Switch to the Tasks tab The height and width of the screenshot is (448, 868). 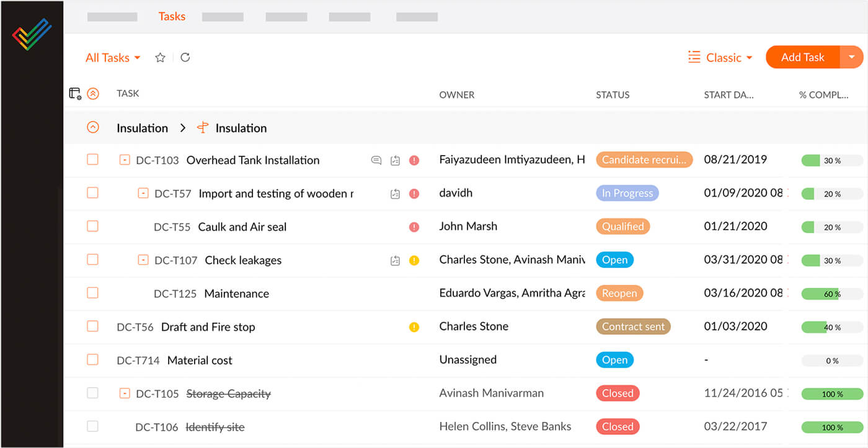[172, 17]
